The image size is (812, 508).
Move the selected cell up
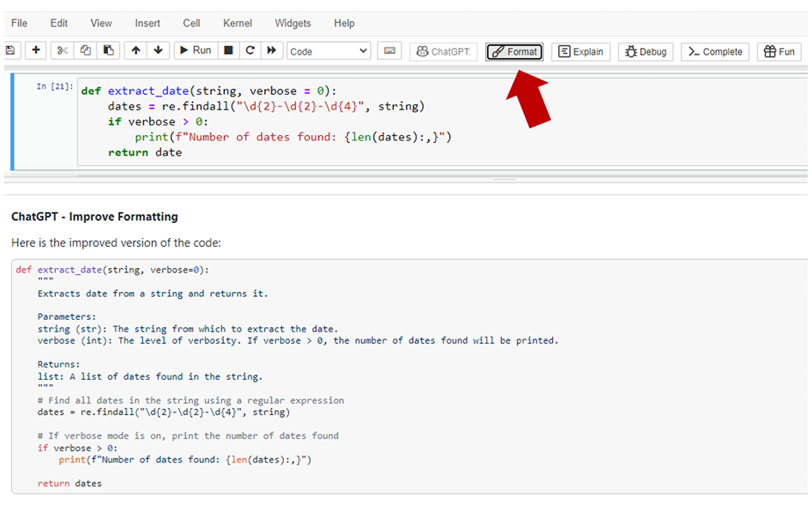[134, 51]
